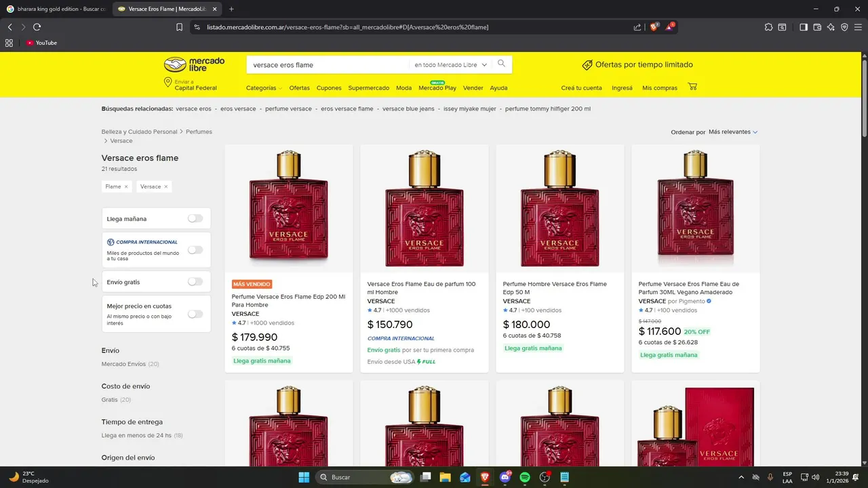The width and height of the screenshot is (868, 488).
Task: Open YouTube bookmark
Action: (41, 43)
